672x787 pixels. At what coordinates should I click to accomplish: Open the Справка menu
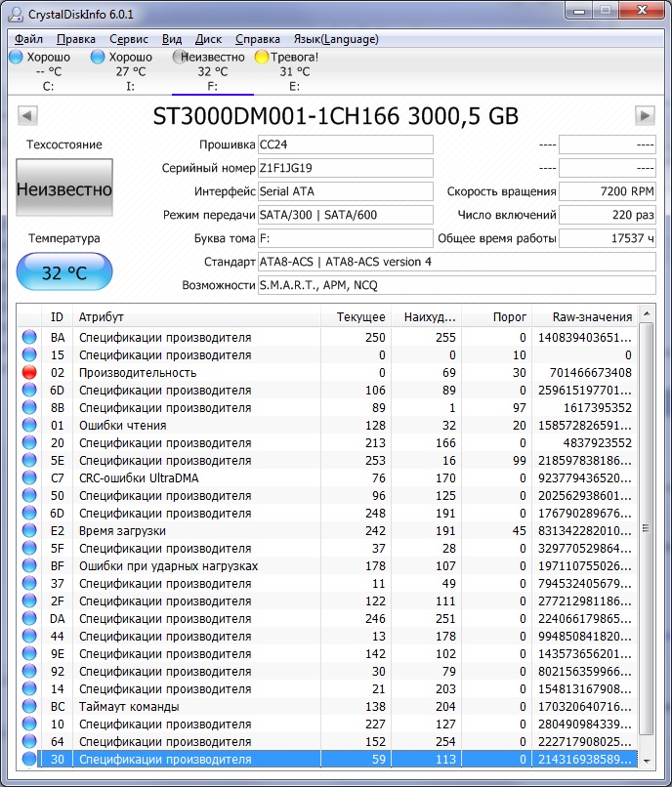[x=258, y=39]
